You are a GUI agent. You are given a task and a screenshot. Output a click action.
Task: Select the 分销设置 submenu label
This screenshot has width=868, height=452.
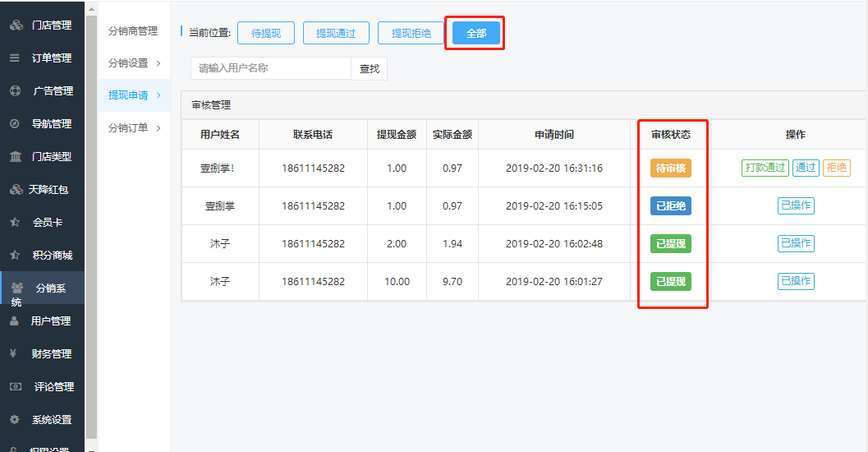[x=128, y=63]
